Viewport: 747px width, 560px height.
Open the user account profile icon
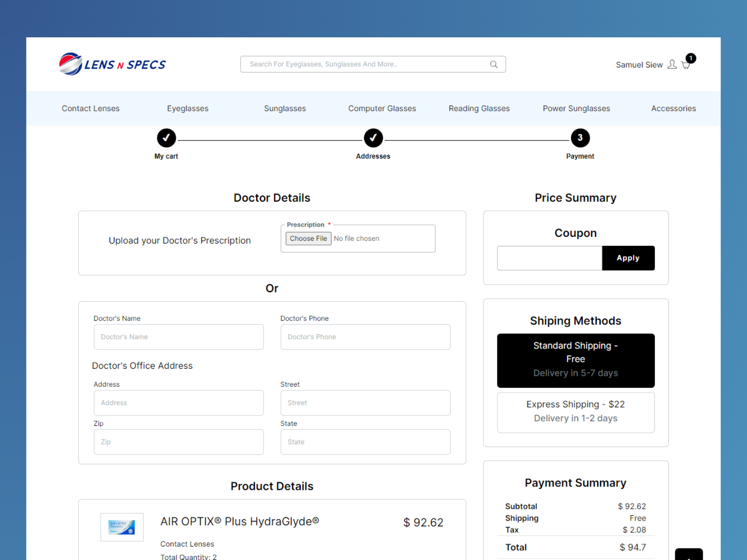tap(672, 64)
